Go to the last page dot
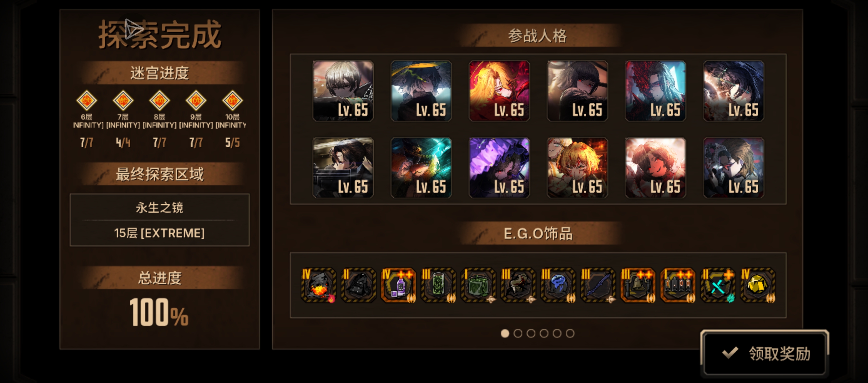This screenshot has height=383, width=868. (570, 333)
